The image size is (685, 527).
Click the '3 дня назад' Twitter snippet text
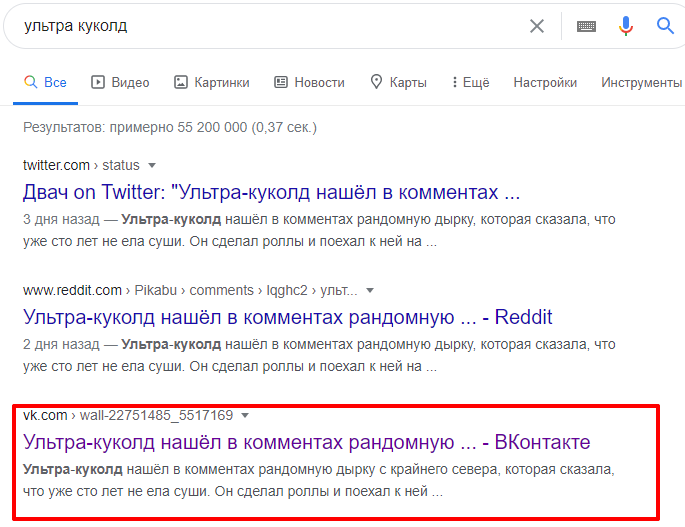point(319,230)
